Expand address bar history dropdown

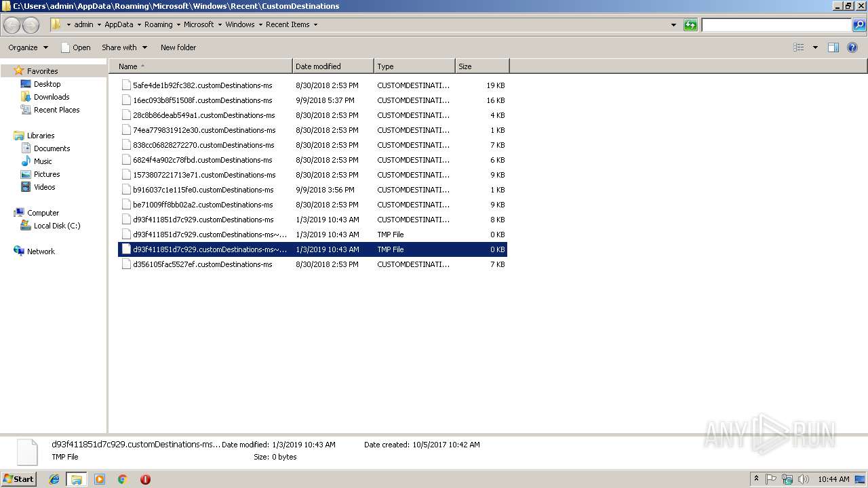tap(673, 25)
